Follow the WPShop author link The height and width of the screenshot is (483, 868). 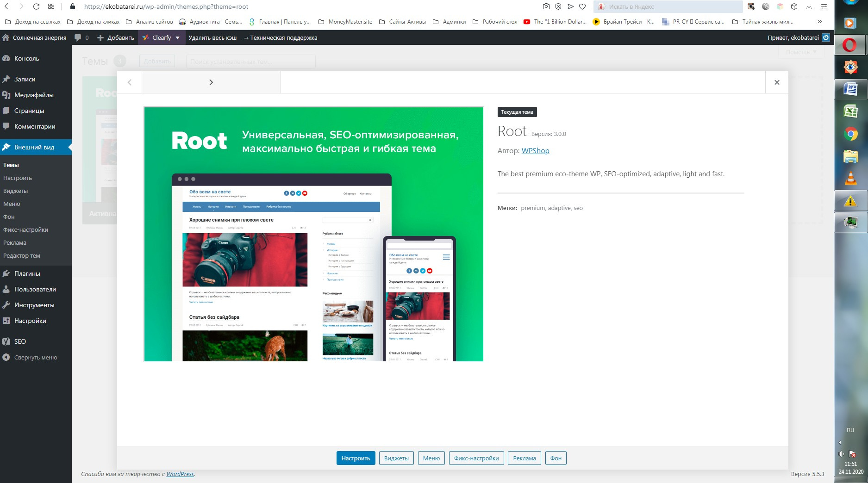point(535,150)
